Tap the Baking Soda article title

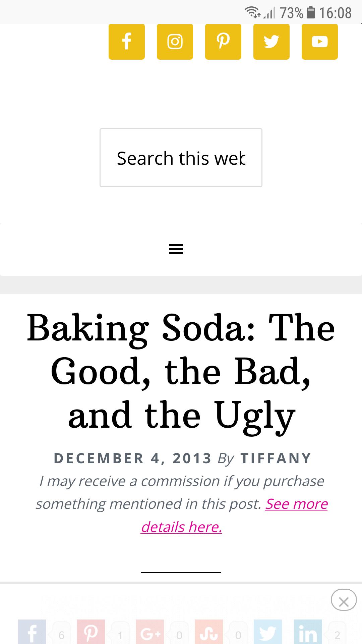[181, 372]
